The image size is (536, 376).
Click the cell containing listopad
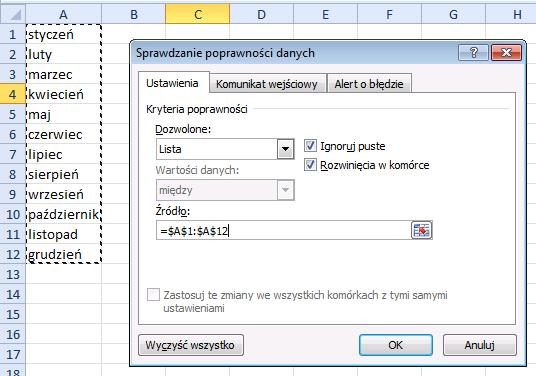point(64,234)
